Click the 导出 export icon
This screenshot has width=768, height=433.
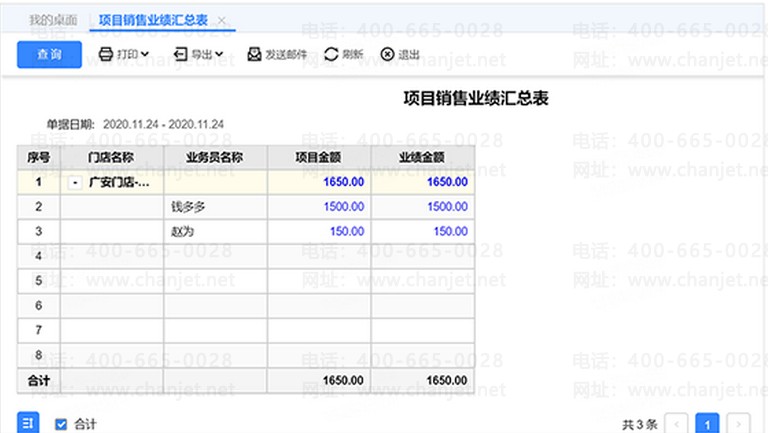(180, 54)
